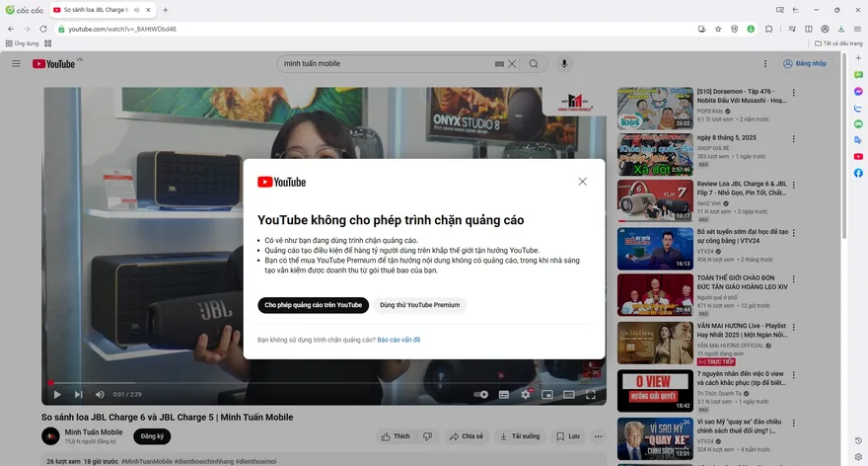Open the "0 VIEW" video thumbnail

[x=655, y=391]
